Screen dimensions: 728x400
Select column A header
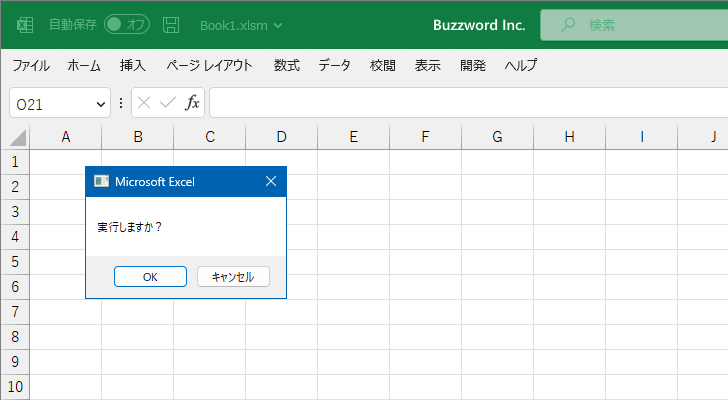coord(65,137)
